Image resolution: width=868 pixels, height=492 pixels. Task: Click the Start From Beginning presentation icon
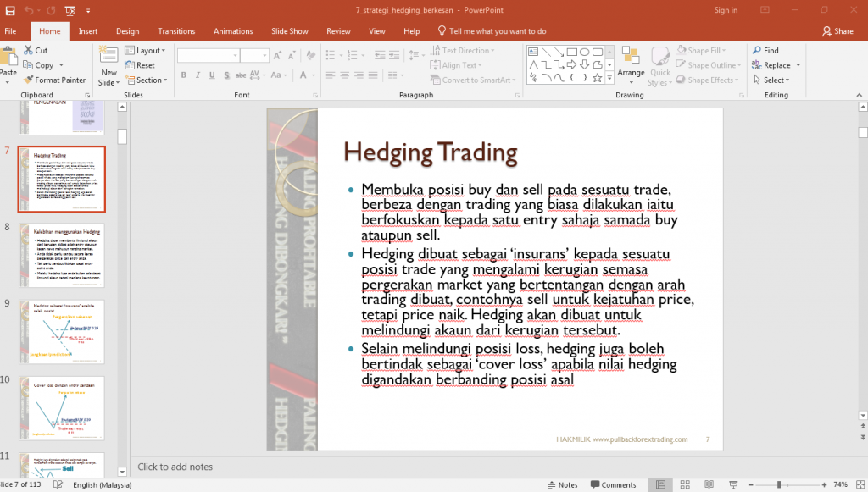pos(70,10)
